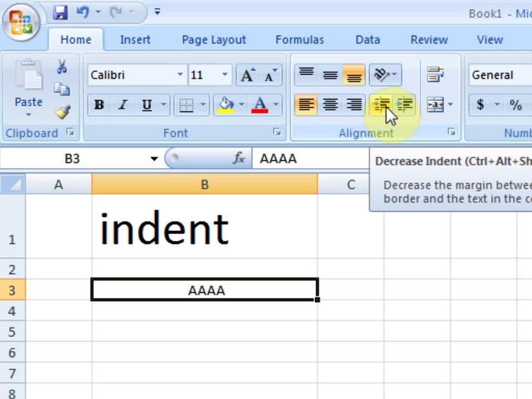Set Top Align vertical alignment
Viewport: 532px width, 399px height.
(306, 74)
